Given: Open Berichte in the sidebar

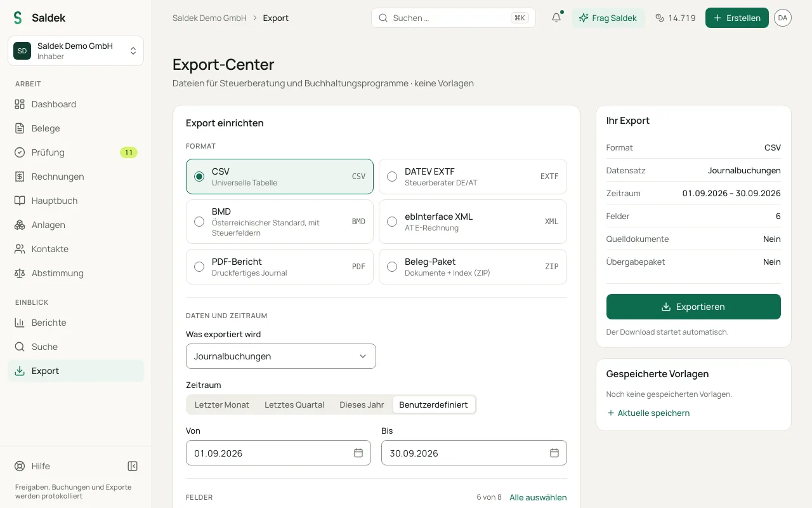Looking at the screenshot, I should [76, 323].
